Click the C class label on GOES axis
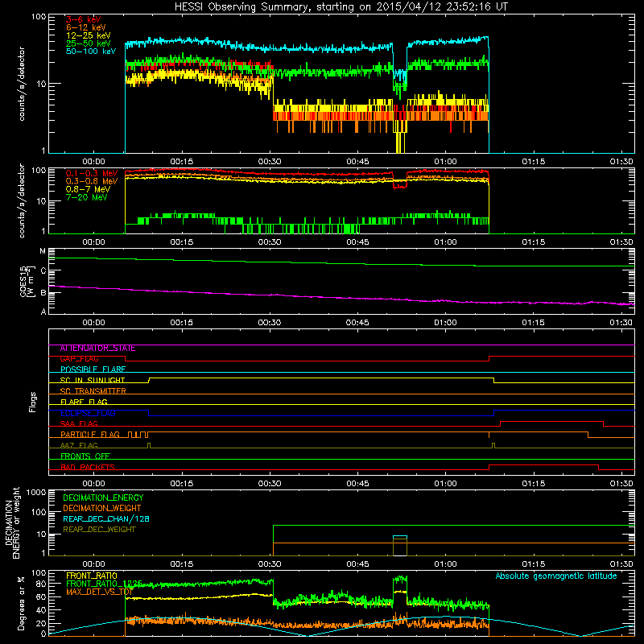This screenshot has height=644, width=644. pyautogui.click(x=43, y=270)
